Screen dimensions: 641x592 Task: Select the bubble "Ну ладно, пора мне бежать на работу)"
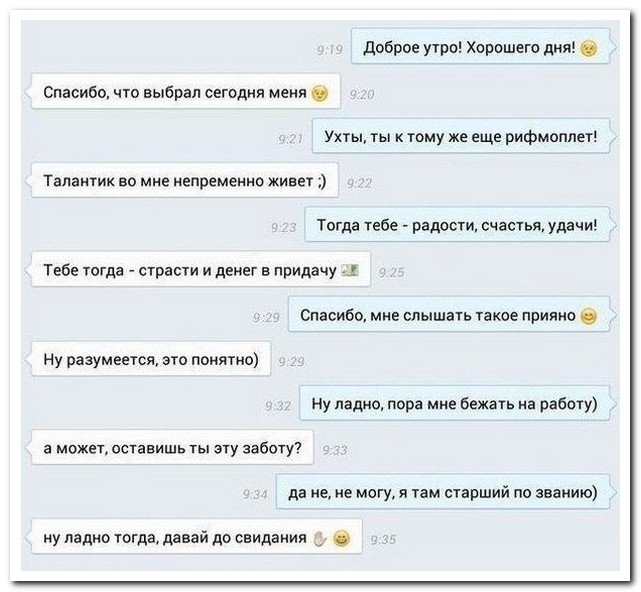point(455,404)
